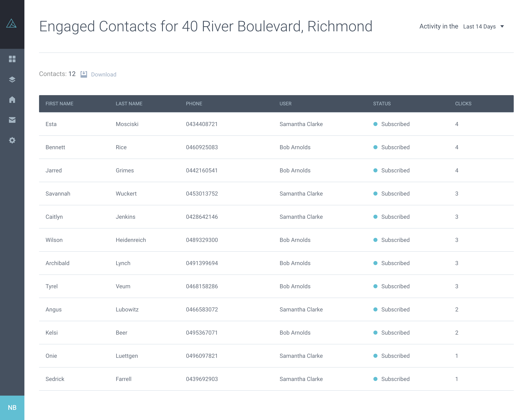Viewport: 530px width, 420px height.
Task: Click the triangle app logo
Action: (11, 24)
